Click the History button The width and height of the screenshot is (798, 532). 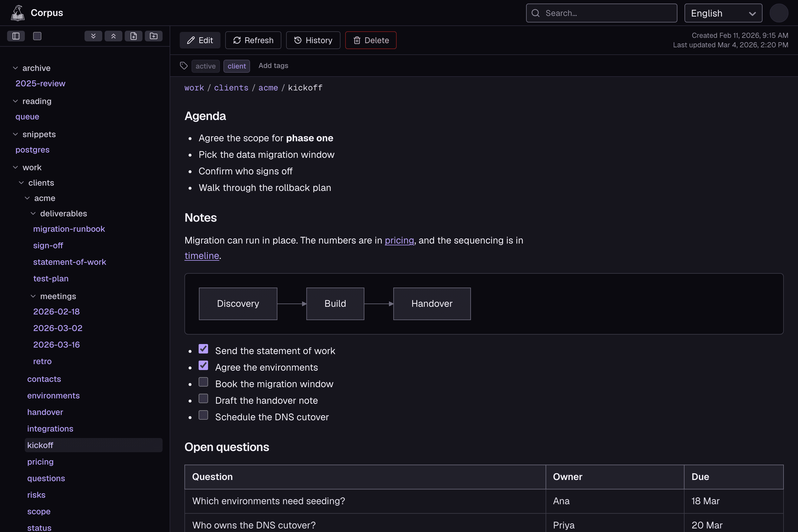(x=313, y=40)
